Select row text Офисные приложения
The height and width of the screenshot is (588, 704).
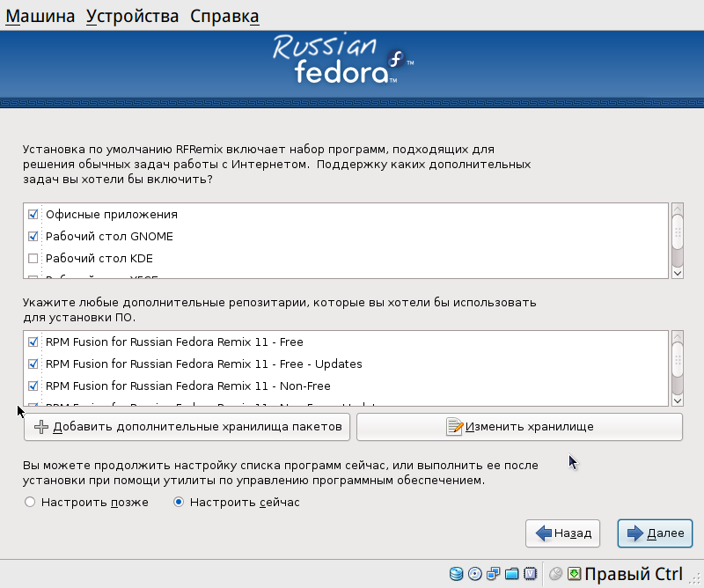tap(112, 215)
